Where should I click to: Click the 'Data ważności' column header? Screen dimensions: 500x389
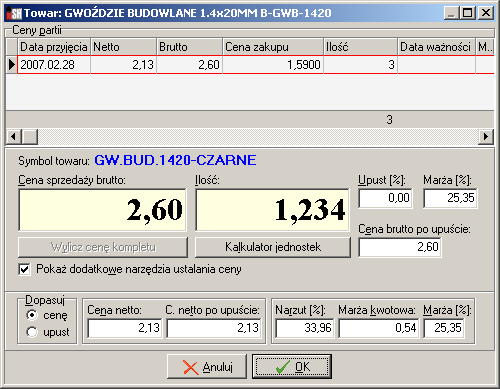(436, 47)
